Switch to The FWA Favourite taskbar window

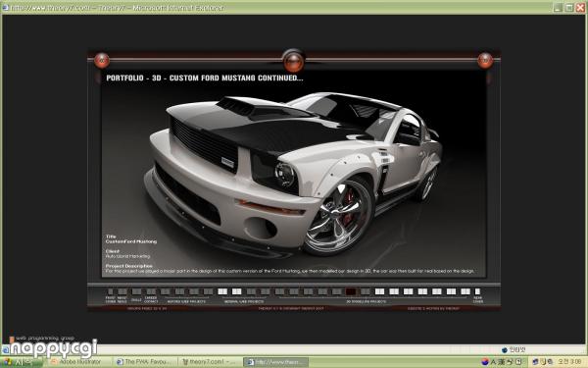point(145,361)
